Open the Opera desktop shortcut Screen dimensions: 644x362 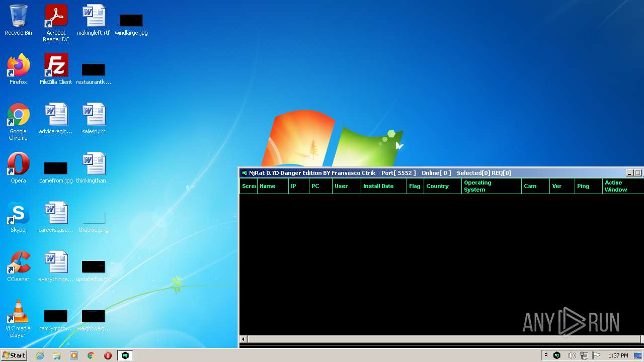tap(18, 168)
